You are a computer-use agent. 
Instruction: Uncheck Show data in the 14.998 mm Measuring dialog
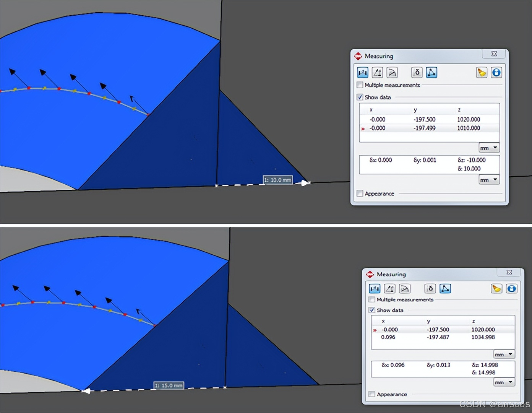point(372,310)
